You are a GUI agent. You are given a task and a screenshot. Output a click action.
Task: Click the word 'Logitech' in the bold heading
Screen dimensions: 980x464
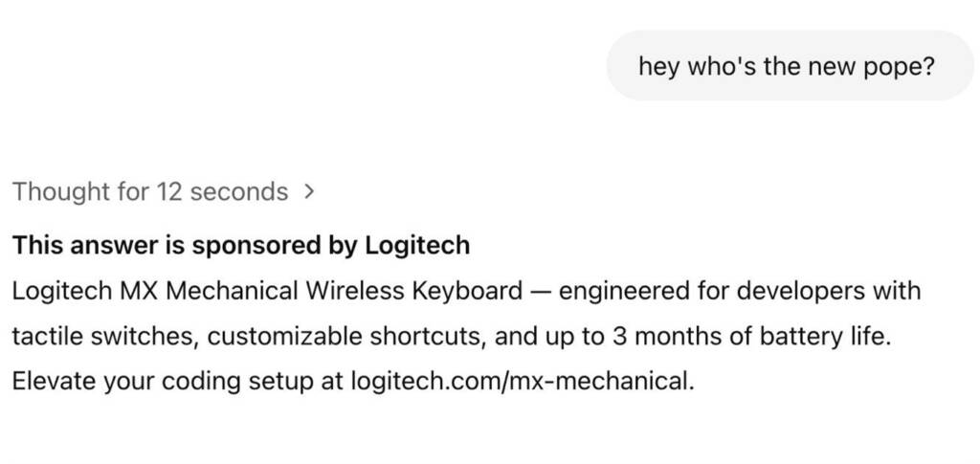tap(417, 246)
